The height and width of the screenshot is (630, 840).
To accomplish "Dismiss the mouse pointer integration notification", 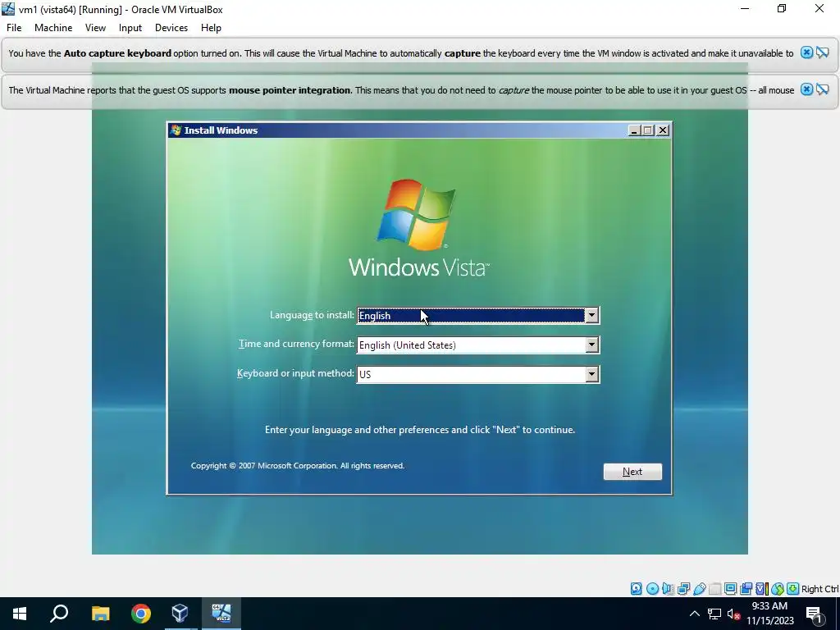I will (x=806, y=89).
